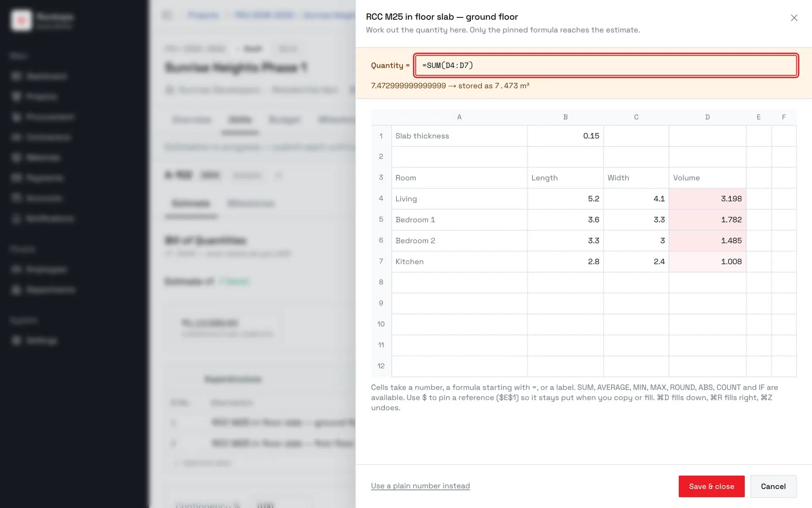The height and width of the screenshot is (508, 812).
Task: Select row 7 header
Action: [381, 262]
